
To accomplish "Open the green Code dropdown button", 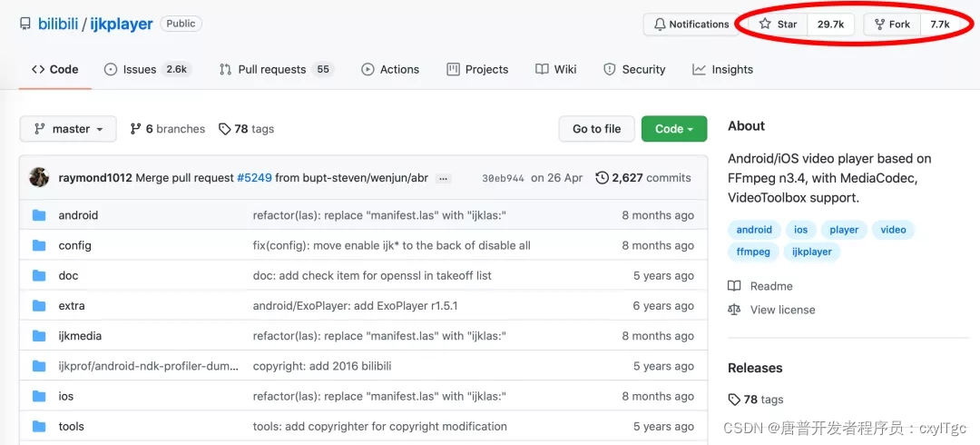I will 674,129.
